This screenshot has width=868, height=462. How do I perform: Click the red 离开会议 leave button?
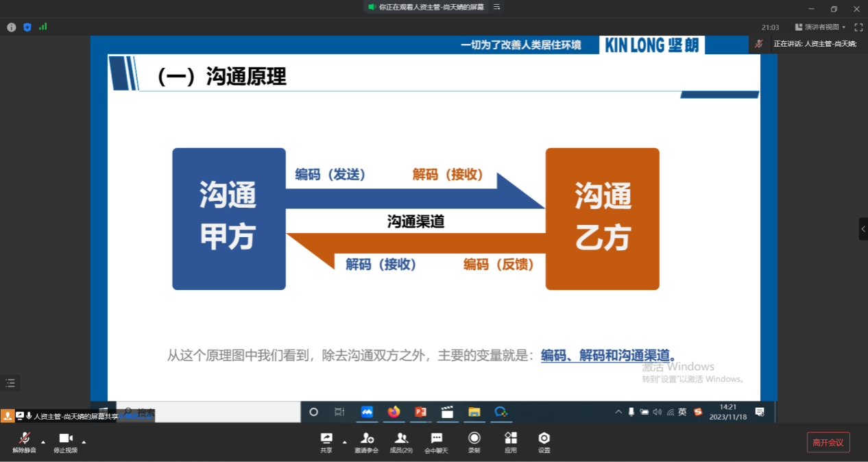pos(828,442)
